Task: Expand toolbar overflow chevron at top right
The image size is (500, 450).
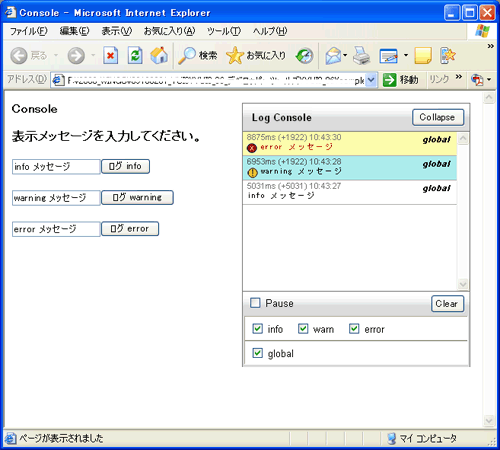Action: (x=490, y=46)
